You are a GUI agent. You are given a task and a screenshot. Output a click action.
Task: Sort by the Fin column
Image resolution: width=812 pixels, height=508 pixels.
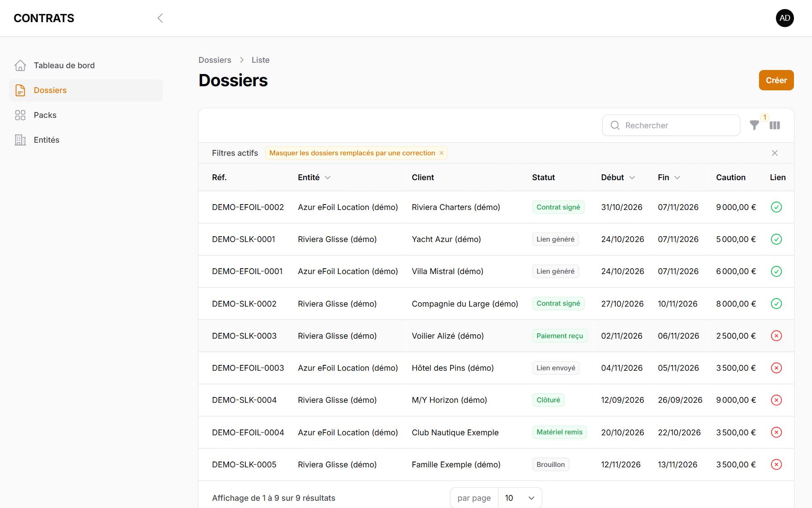coord(669,177)
